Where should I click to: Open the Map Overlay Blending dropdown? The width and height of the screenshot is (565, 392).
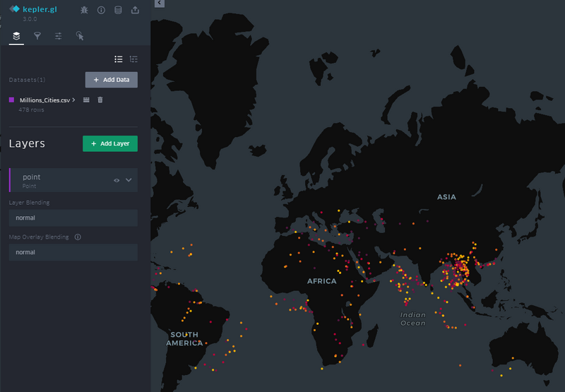[x=73, y=252]
